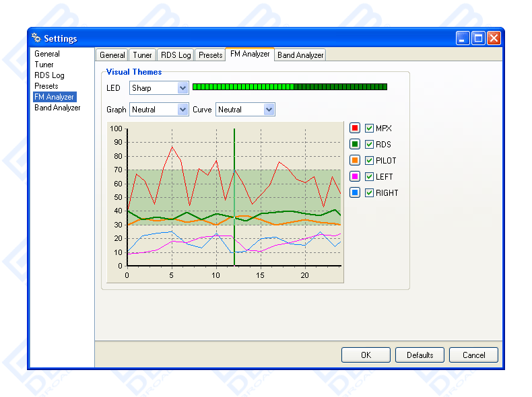Disable the PILOT curve checkbox
The image size is (532, 397).
coord(370,161)
